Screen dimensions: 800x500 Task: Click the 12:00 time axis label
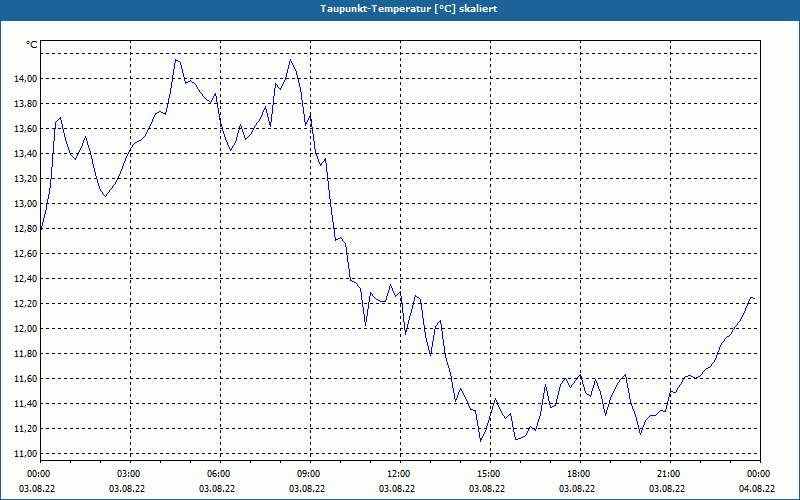click(x=397, y=474)
